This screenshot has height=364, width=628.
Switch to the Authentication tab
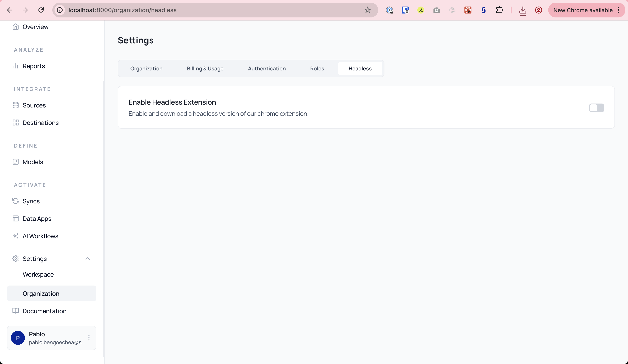click(267, 68)
